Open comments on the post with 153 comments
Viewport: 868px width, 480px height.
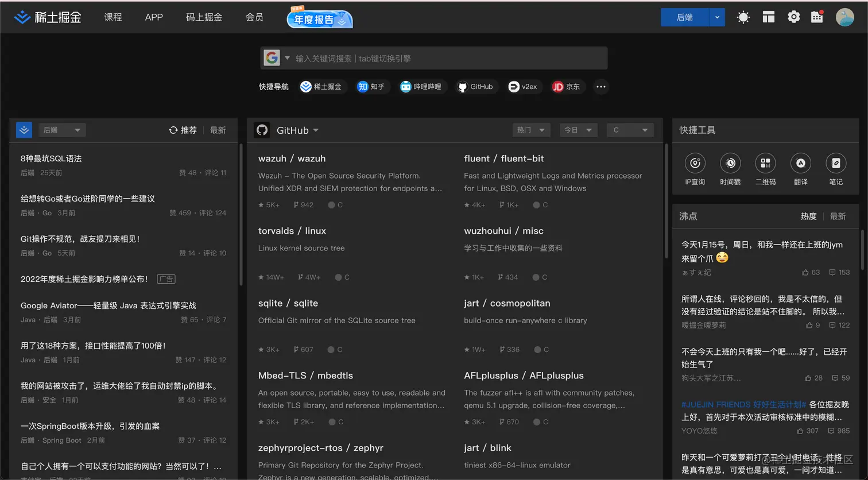(x=839, y=272)
